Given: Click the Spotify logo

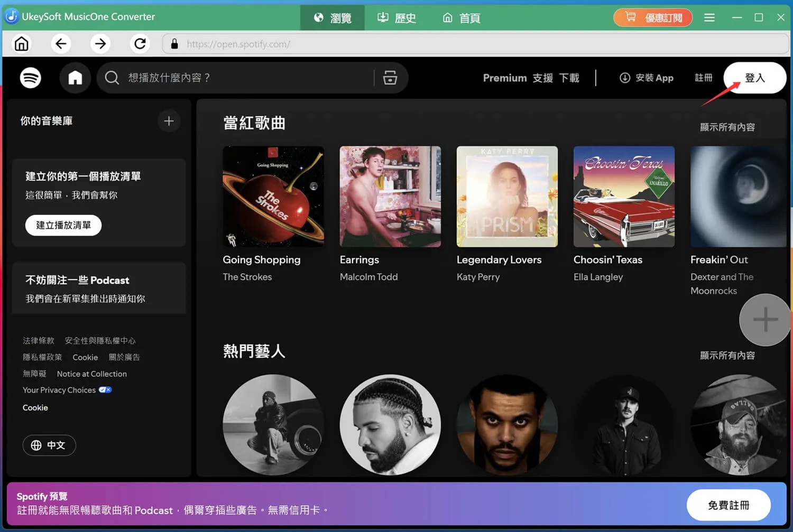Looking at the screenshot, I should (x=31, y=78).
